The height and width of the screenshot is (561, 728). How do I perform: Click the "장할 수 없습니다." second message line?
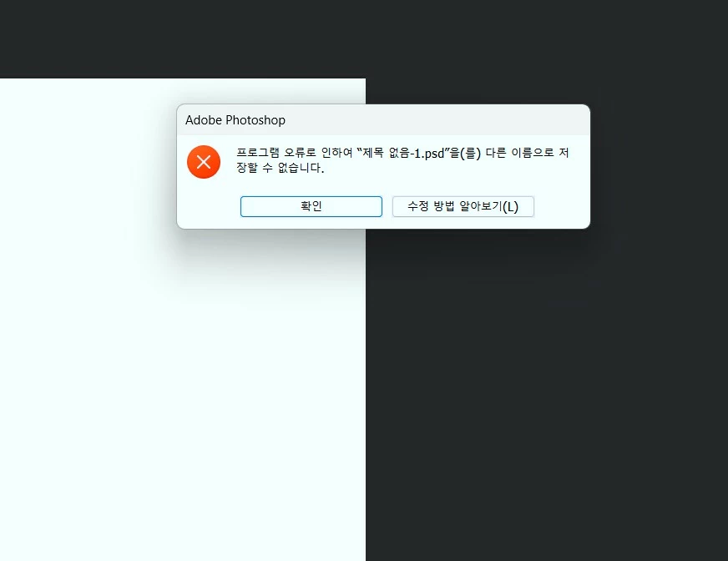coord(280,168)
